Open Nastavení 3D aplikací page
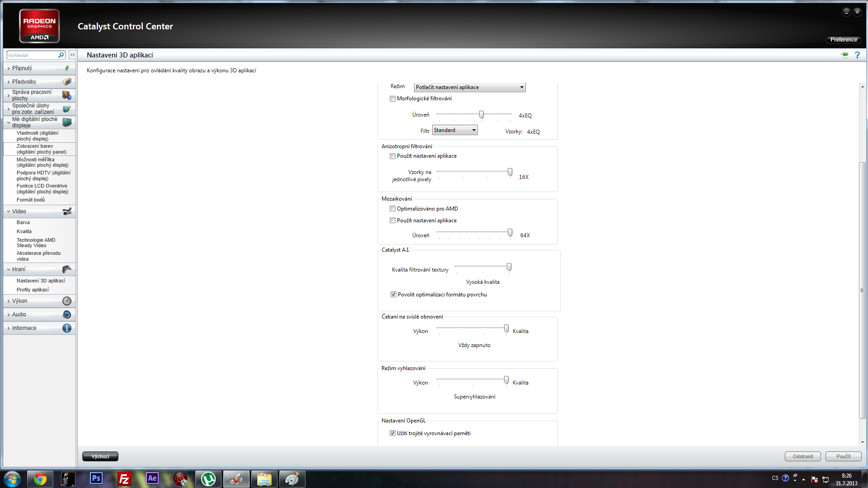Viewport: 868px width, 488px height. 41,281
